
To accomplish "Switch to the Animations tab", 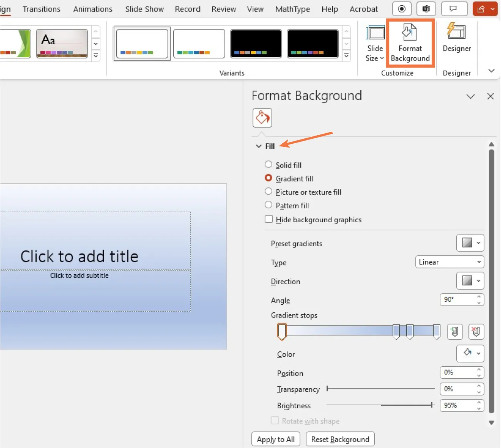I will click(92, 9).
